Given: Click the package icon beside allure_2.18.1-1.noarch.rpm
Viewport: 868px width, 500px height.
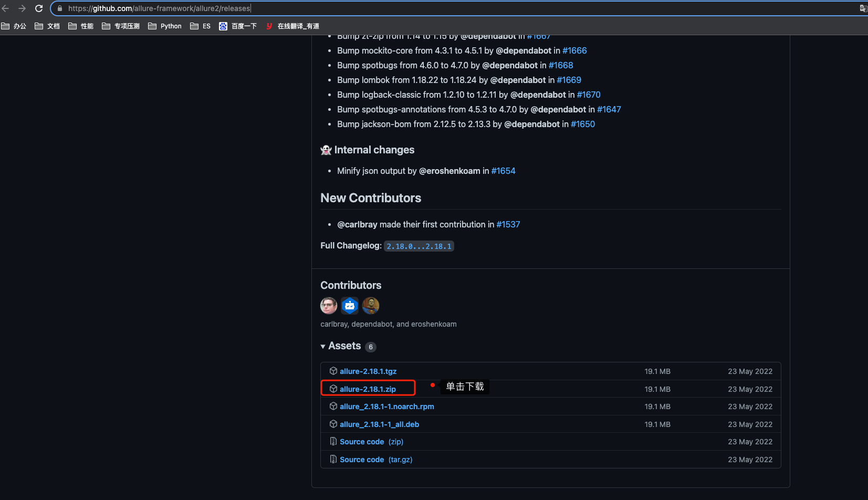Looking at the screenshot, I should click(333, 406).
